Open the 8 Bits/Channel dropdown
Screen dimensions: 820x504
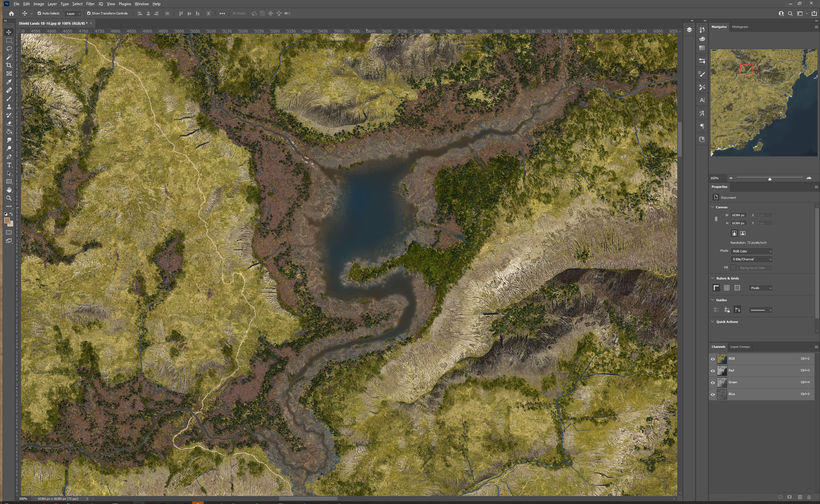(x=751, y=259)
